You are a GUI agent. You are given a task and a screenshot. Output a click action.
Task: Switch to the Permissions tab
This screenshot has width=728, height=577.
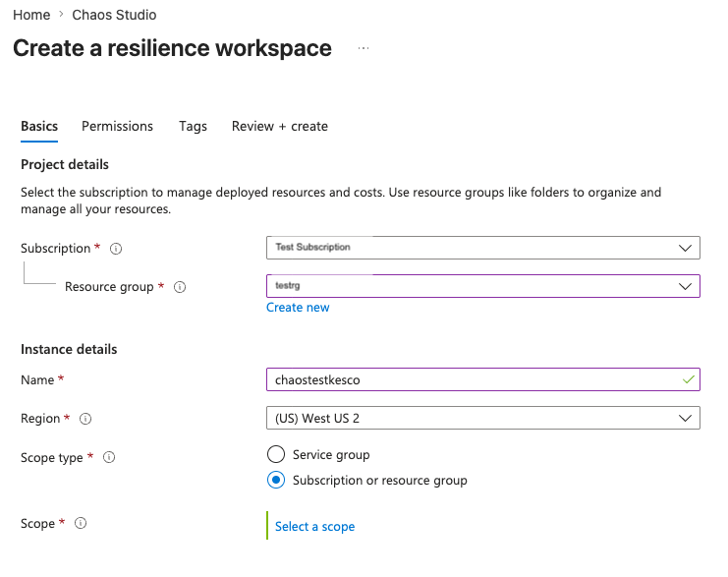point(117,127)
